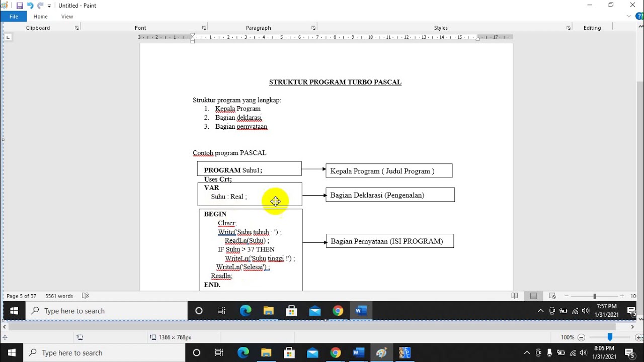Click the Paint zoom in plus button
The height and width of the screenshot is (362, 644).
(639, 337)
